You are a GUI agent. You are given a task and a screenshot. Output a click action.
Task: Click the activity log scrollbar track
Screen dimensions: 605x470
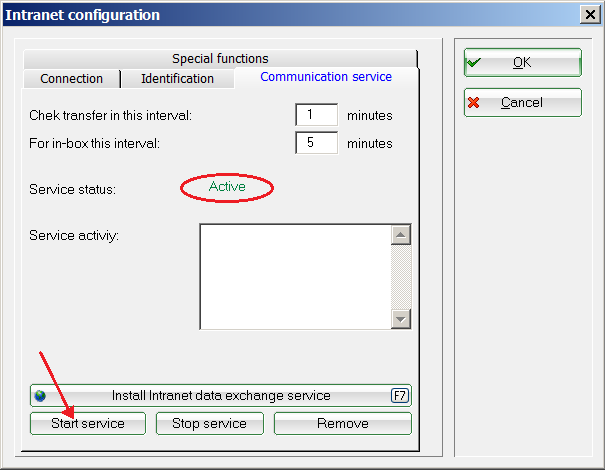401,277
